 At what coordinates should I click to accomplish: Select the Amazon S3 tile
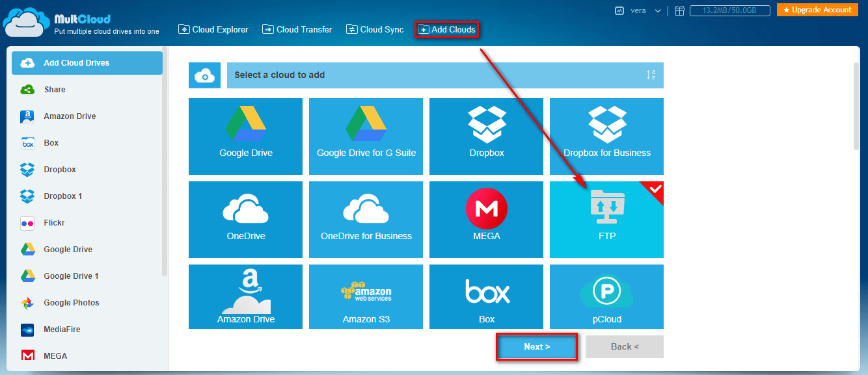[x=366, y=296]
